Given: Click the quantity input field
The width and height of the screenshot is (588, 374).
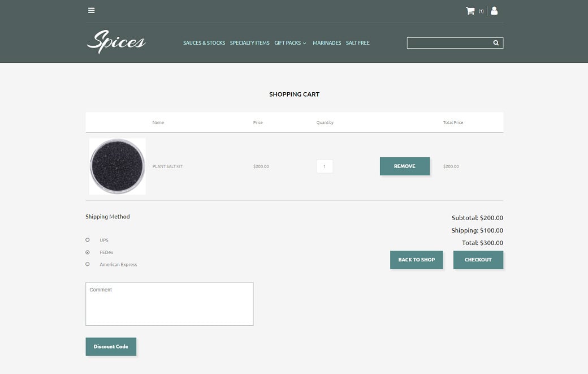Looking at the screenshot, I should click(x=325, y=166).
